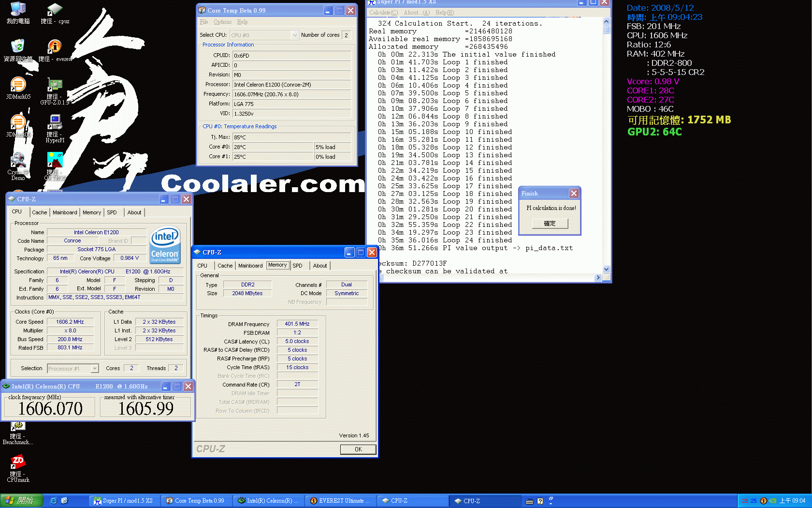The image size is (812, 508).
Task: Click the Loop 24 finished line
Action: [445, 240]
